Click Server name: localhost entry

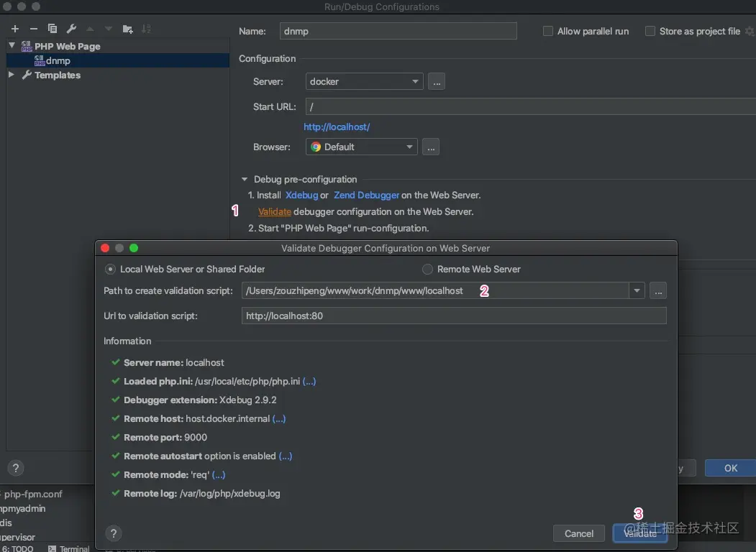pos(168,362)
